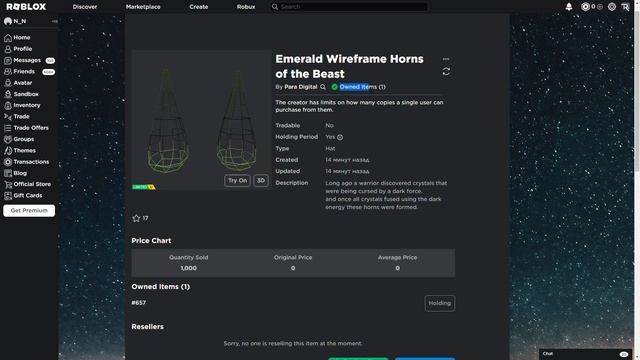The width and height of the screenshot is (640, 360).
Task: Focus the top search field
Action: coord(349,7)
